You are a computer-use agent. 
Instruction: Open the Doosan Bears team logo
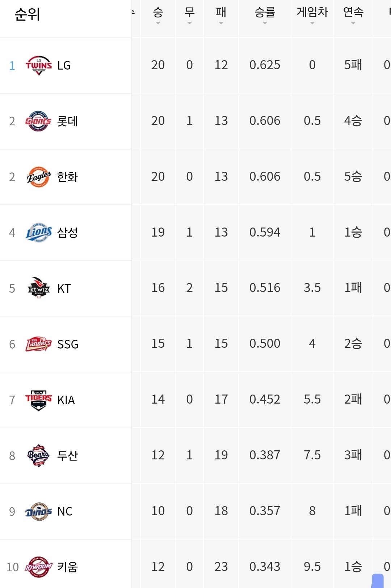(x=38, y=456)
